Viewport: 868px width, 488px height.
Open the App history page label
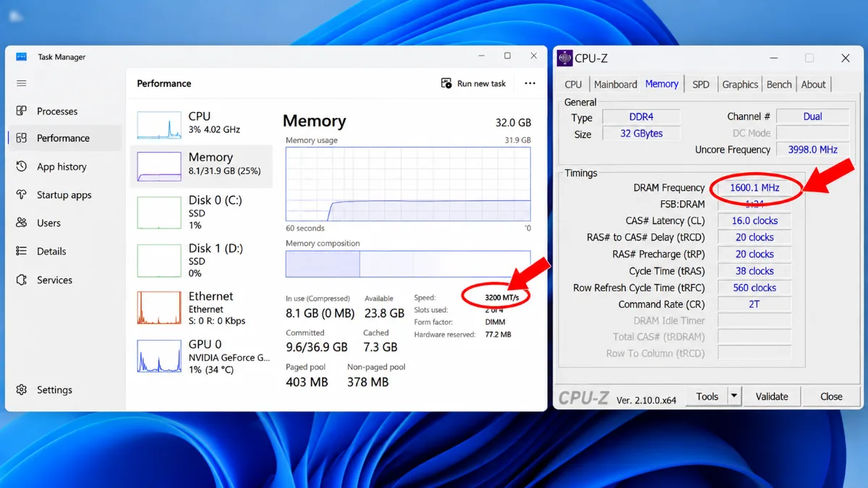coord(61,167)
